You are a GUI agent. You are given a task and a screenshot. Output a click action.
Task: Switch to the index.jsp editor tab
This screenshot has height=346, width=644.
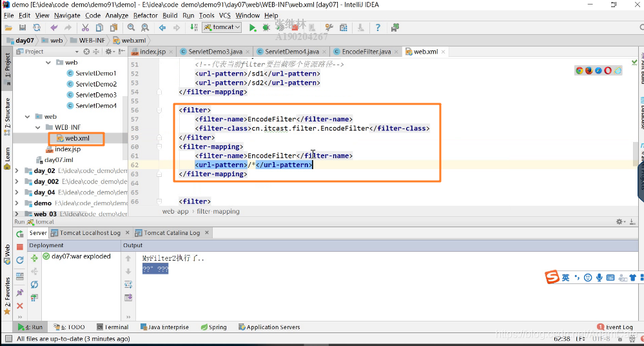(x=153, y=52)
